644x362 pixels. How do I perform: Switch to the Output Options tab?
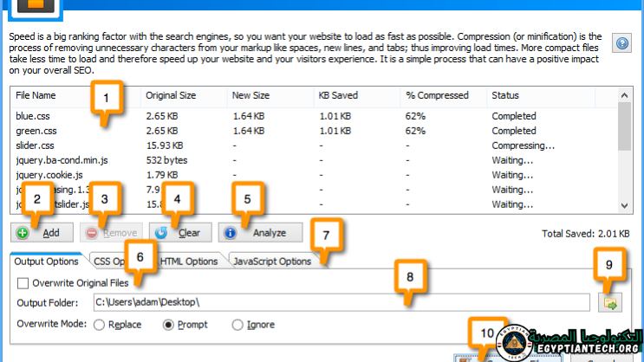pyautogui.click(x=45, y=262)
